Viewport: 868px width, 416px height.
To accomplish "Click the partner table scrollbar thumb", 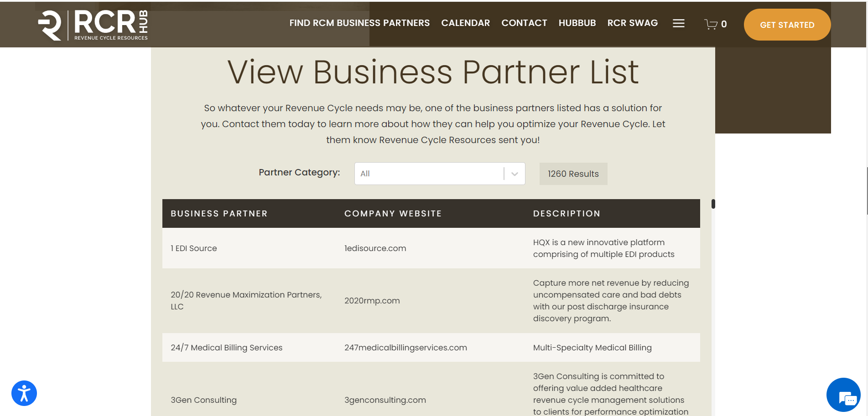I will pyautogui.click(x=713, y=204).
